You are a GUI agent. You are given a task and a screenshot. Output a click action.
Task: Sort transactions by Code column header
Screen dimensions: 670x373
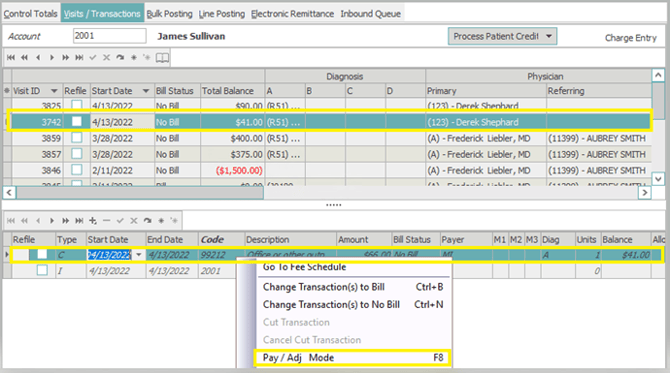[x=221, y=240]
